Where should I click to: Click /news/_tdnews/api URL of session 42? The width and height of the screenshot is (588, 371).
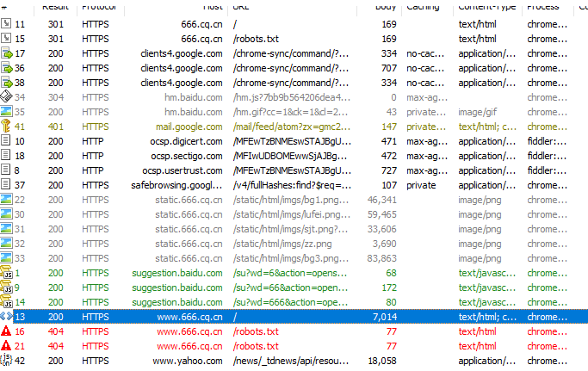[291, 361]
